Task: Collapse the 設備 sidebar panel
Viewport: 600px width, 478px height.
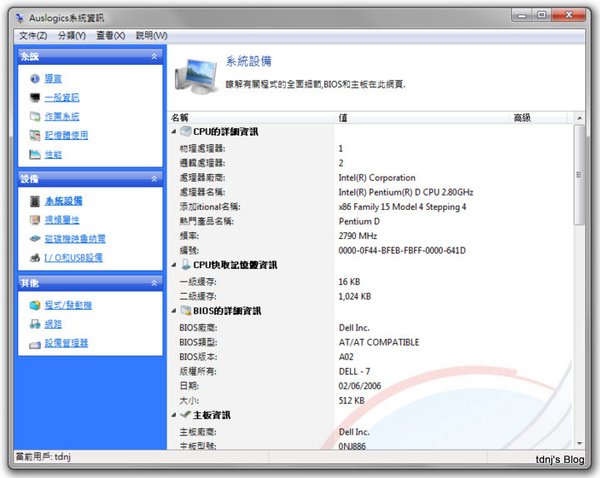Action: [154, 178]
